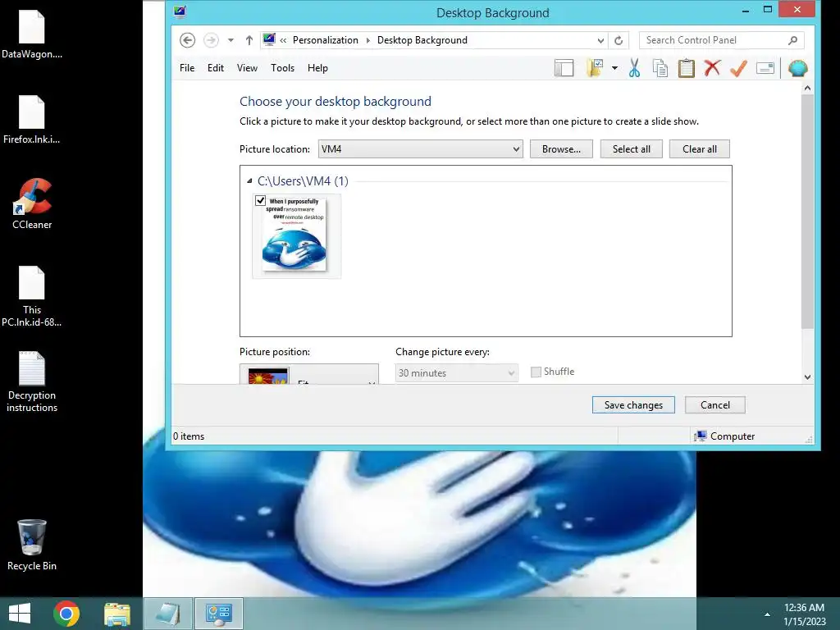Open the Picture location VM4 dropdown

pyautogui.click(x=421, y=149)
